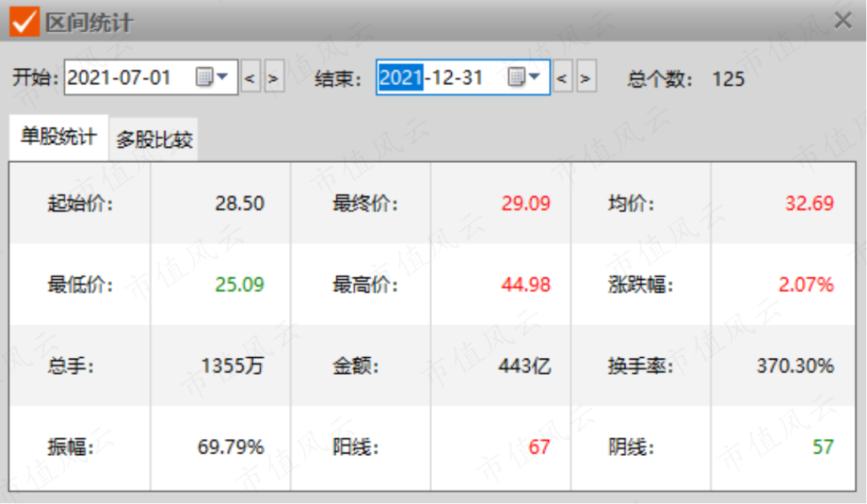Viewport: 867px width, 504px height.
Task: Select the 最终价 value 29.09
Action: pyautogui.click(x=526, y=203)
